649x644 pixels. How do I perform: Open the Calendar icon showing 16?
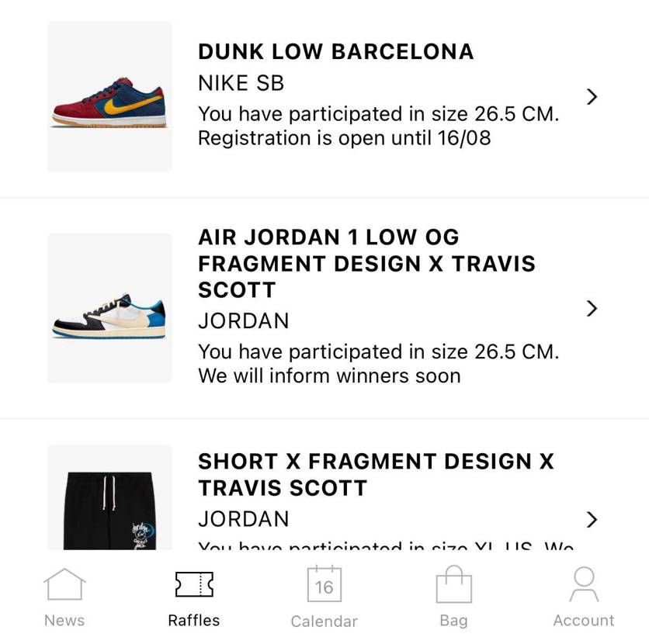tap(324, 583)
